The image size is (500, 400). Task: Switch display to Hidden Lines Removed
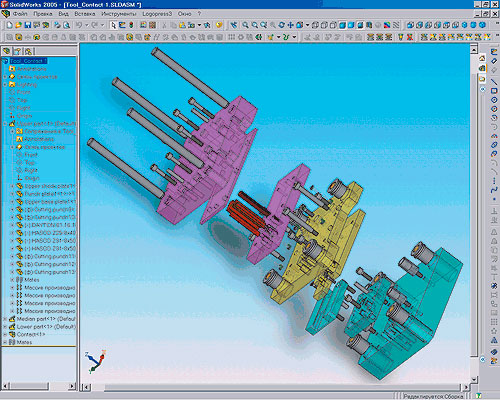(333, 25)
